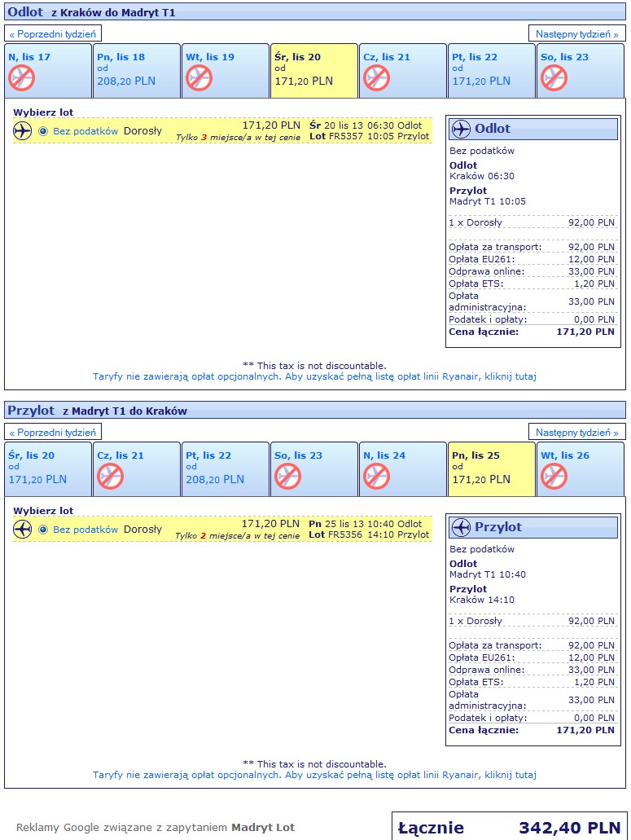Click no-flight icon on Cz, lis 21 return tab
This screenshot has height=840, width=631.
[x=110, y=477]
